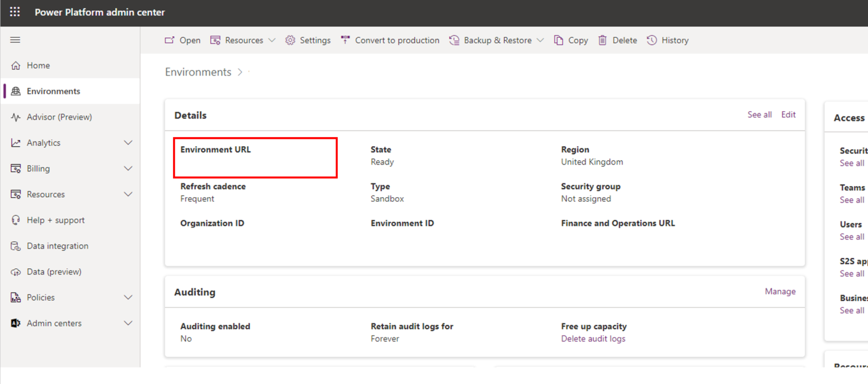Click See all under Teams
Image resolution: width=868 pixels, height=384 pixels.
coord(852,200)
